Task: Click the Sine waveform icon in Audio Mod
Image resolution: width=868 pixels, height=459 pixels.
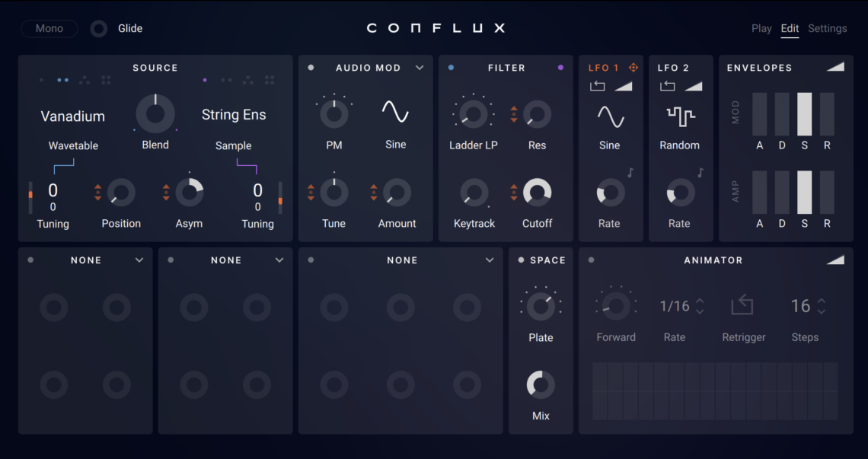Action: click(395, 113)
